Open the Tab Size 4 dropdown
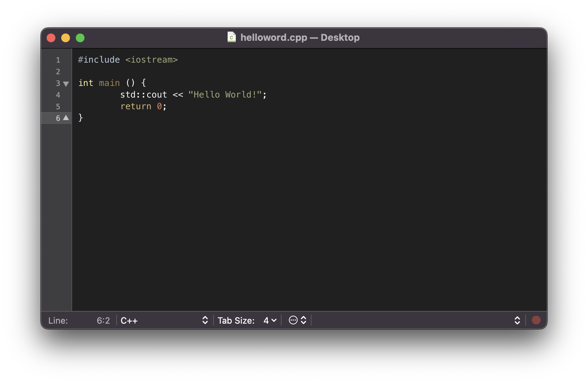 tap(270, 320)
